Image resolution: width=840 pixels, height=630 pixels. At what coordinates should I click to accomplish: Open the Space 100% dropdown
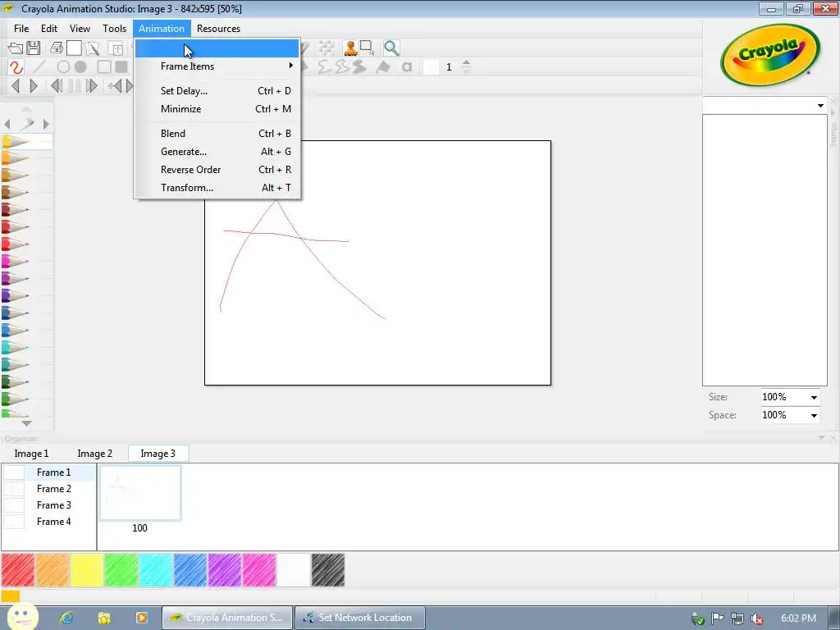814,416
